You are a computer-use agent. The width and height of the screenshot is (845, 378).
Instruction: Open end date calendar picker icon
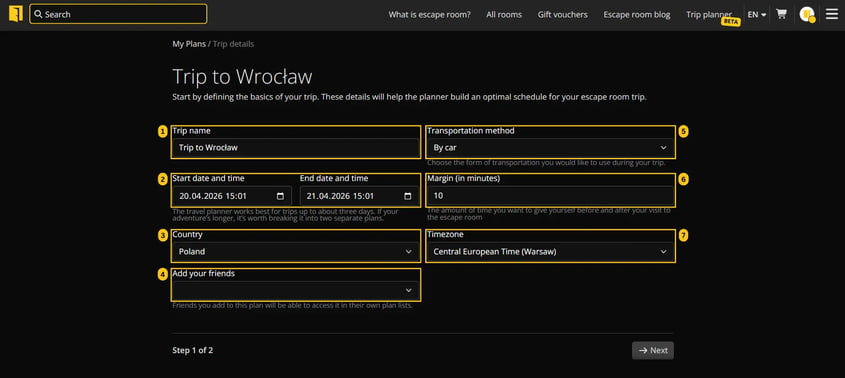(x=408, y=196)
